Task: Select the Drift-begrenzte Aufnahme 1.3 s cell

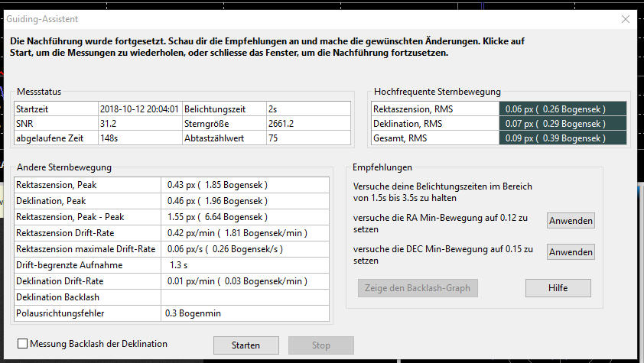Action: (245, 265)
